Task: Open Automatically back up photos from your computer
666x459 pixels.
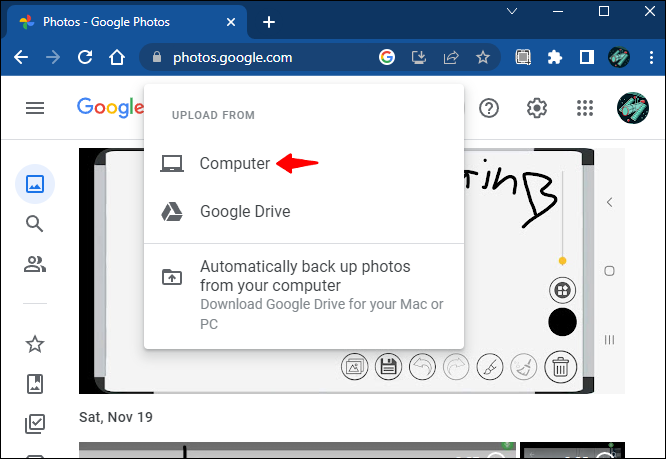Action: tap(304, 295)
